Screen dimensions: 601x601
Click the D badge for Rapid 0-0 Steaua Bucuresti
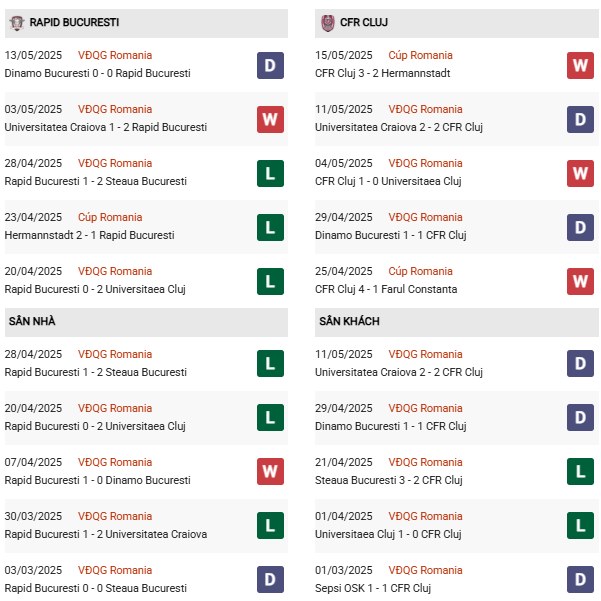coord(270,580)
